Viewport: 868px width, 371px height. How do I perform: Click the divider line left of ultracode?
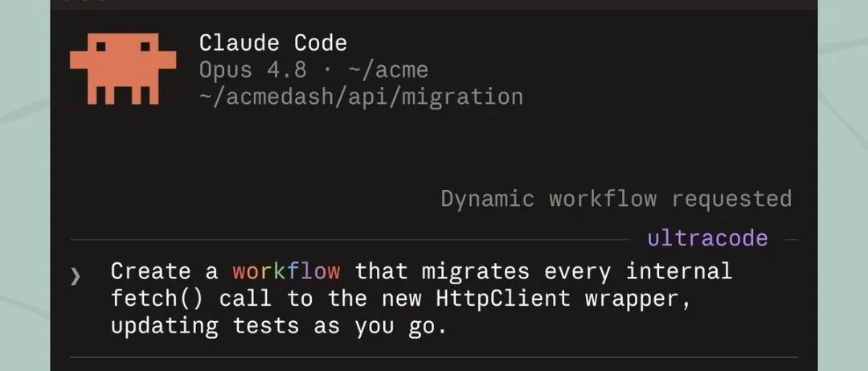click(x=350, y=240)
